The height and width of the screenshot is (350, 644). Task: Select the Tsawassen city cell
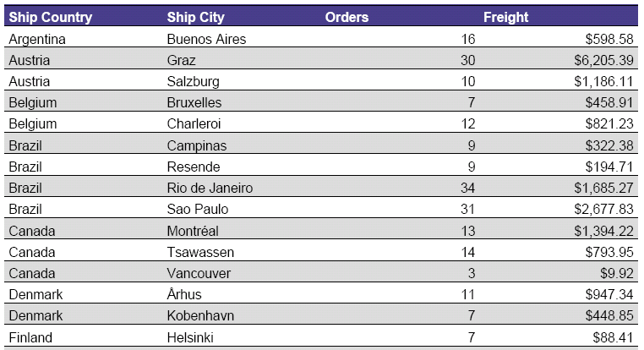click(200, 252)
